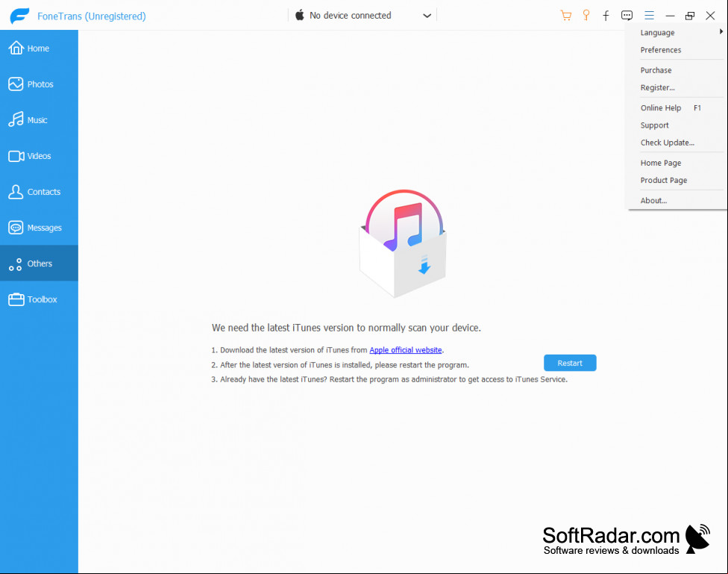Minimize the FoneTrans window
The width and height of the screenshot is (728, 574).
click(670, 16)
